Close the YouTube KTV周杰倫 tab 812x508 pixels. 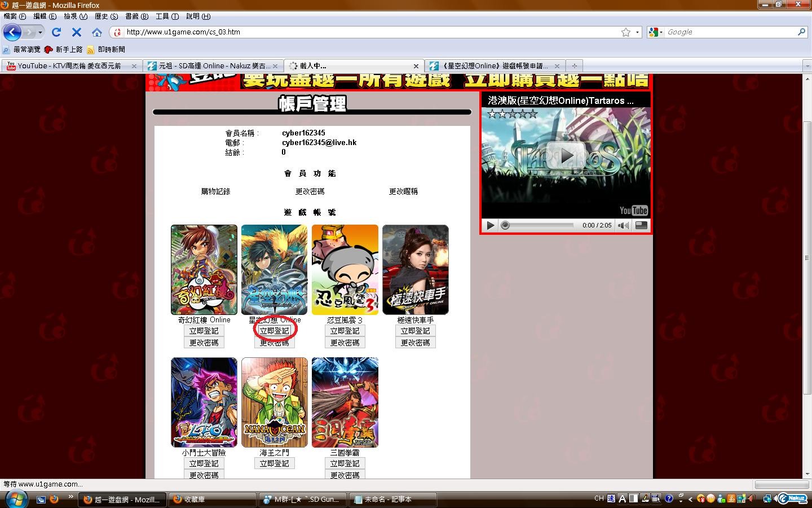click(x=134, y=66)
